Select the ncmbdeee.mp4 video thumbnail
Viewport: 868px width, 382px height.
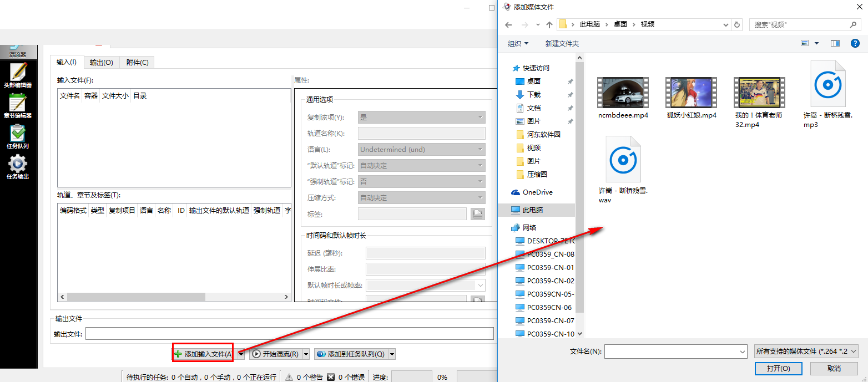623,93
